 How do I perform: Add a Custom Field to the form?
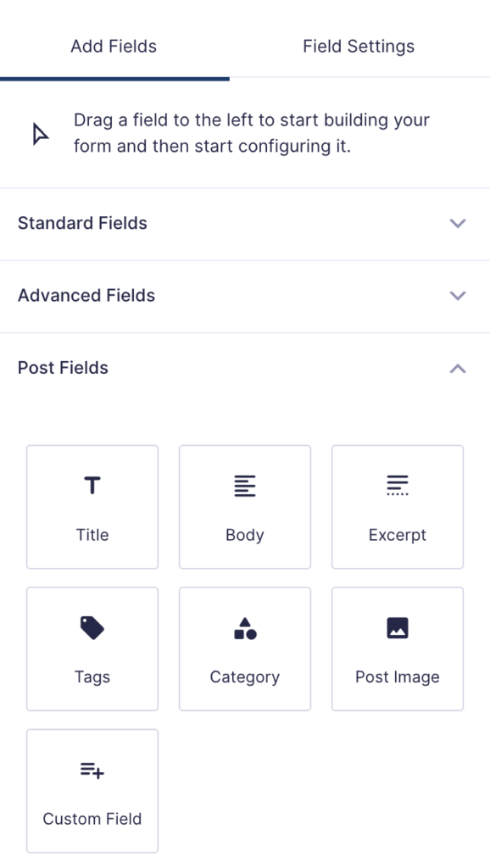pyautogui.click(x=92, y=790)
